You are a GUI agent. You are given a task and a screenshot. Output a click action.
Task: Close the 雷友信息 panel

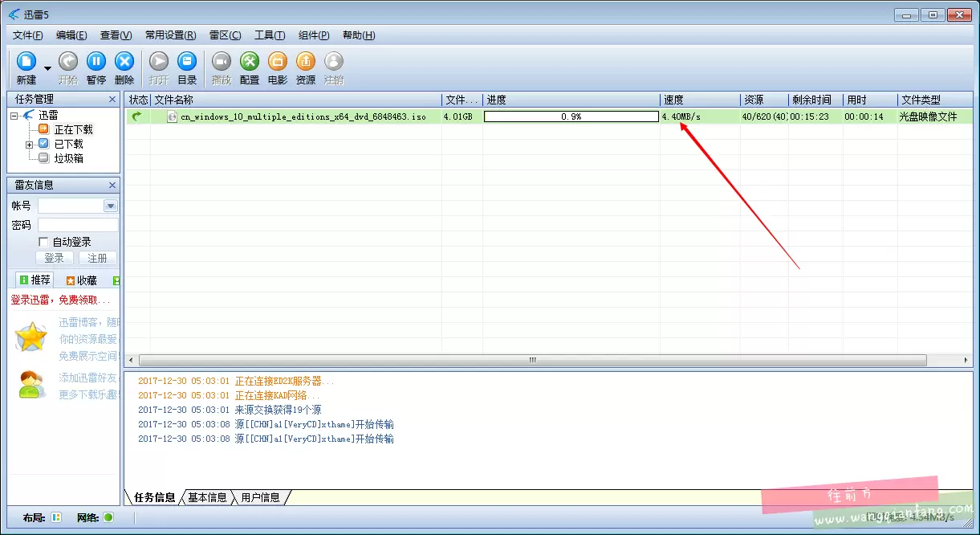(x=112, y=185)
